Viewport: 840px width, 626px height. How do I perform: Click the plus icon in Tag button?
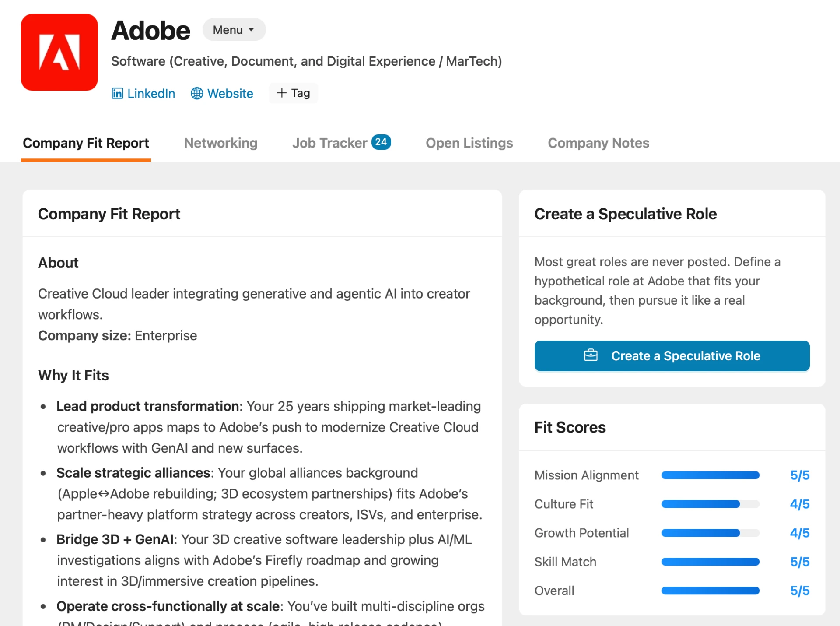coord(282,93)
